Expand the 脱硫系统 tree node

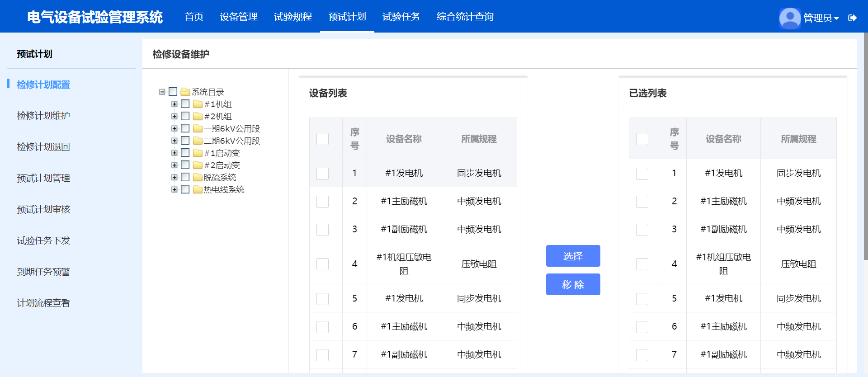point(174,177)
